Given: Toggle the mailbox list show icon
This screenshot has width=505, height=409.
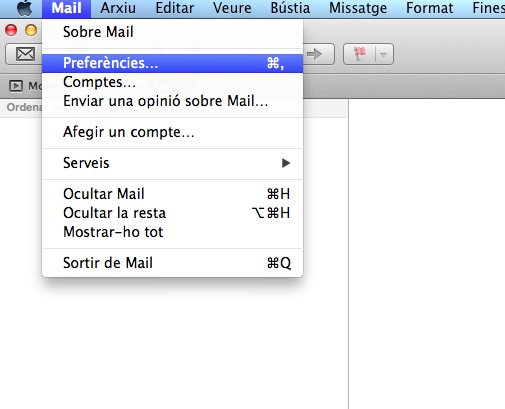Looking at the screenshot, I should point(16,86).
